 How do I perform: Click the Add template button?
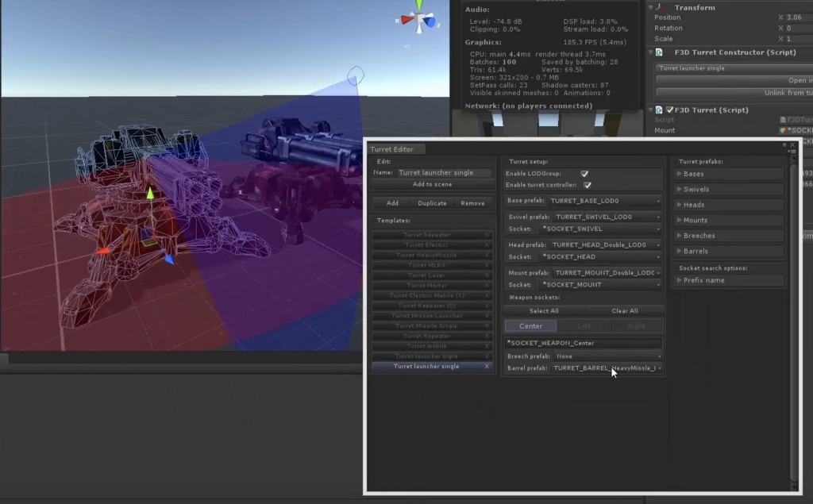tap(392, 203)
